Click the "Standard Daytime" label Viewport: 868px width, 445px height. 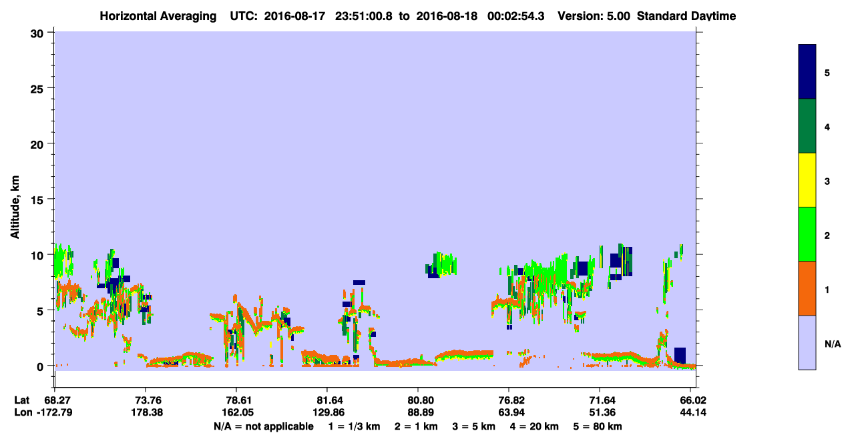(x=686, y=15)
